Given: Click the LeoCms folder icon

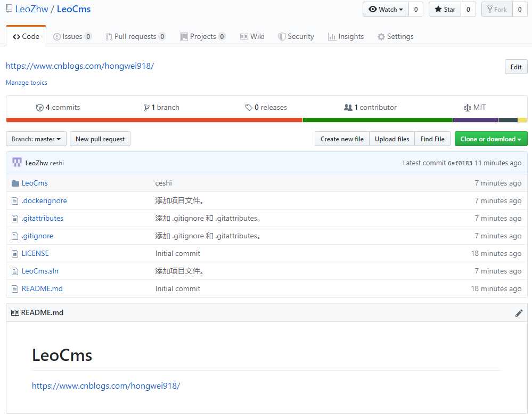Looking at the screenshot, I should click(x=15, y=183).
